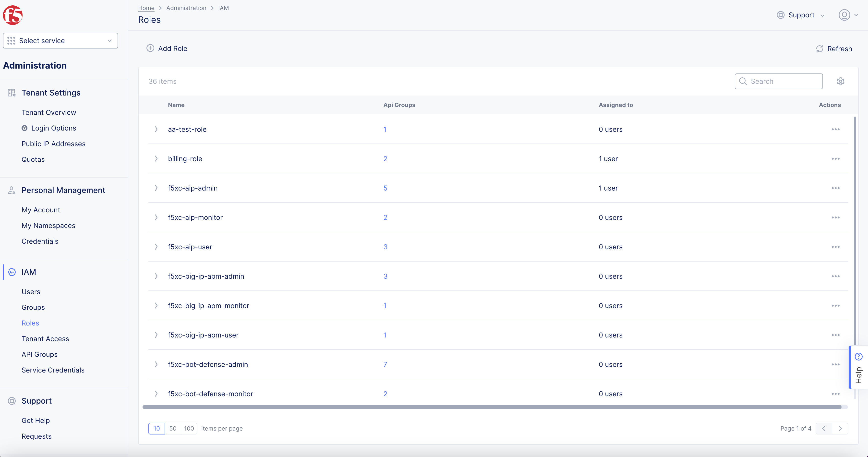
Task: Open f5xc-aip-user API groups count link
Action: tap(385, 247)
